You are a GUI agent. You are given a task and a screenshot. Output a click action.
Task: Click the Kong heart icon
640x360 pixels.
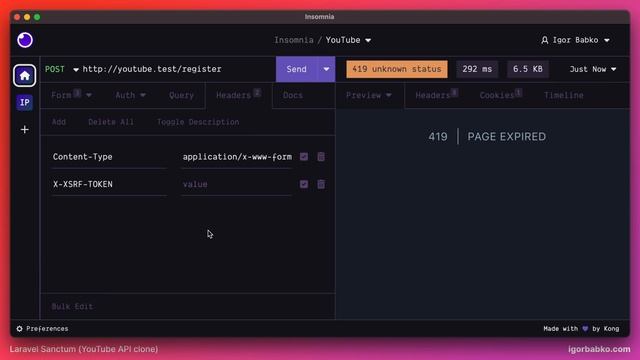point(585,329)
